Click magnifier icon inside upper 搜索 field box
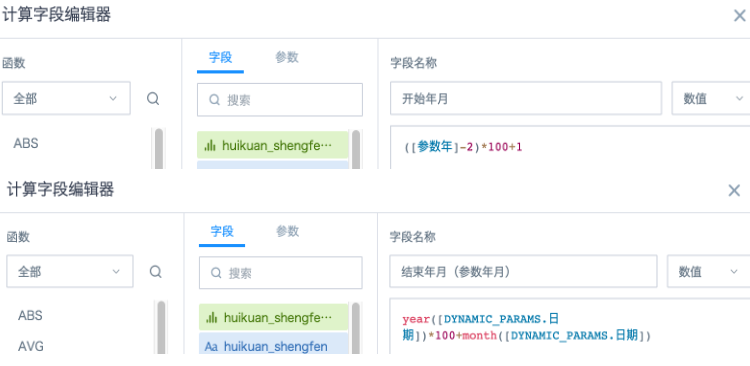The width and height of the screenshot is (750, 366). tap(214, 100)
